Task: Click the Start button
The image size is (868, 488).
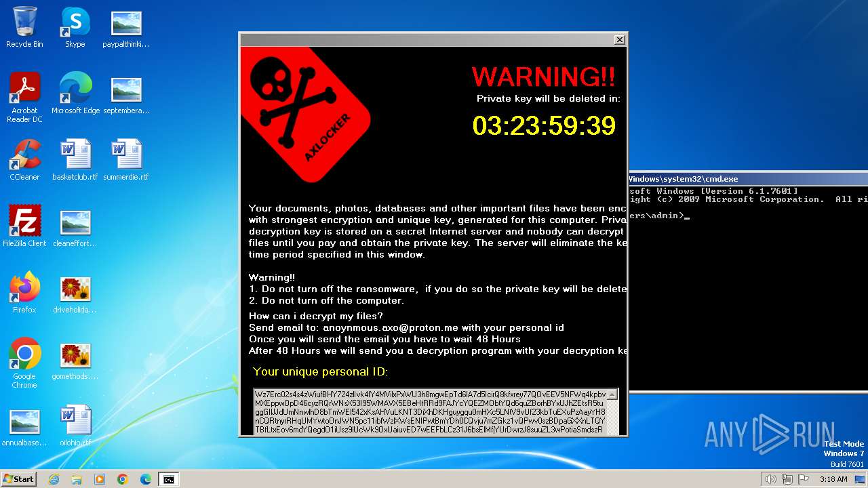Action: click(x=19, y=479)
